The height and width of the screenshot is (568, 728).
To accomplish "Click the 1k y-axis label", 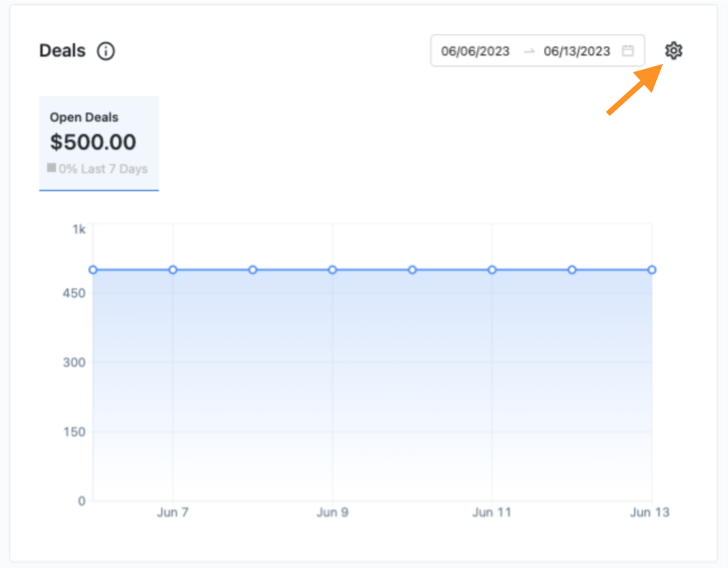I will tap(79, 229).
